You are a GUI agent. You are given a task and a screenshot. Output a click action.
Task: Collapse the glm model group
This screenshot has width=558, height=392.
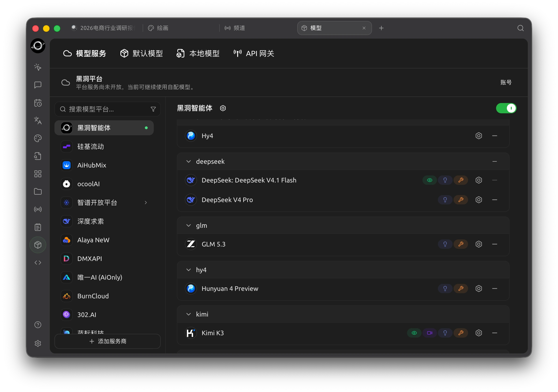coord(188,225)
